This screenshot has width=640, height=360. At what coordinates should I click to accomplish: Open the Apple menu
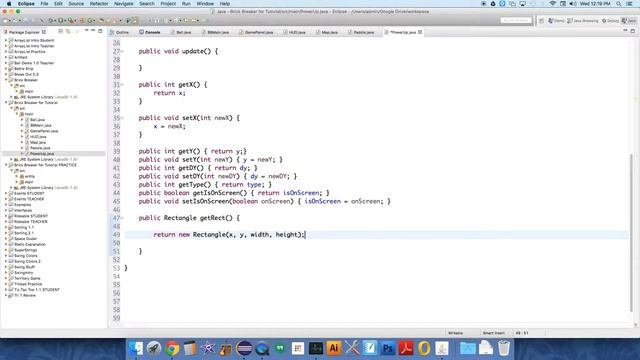click(x=9, y=4)
